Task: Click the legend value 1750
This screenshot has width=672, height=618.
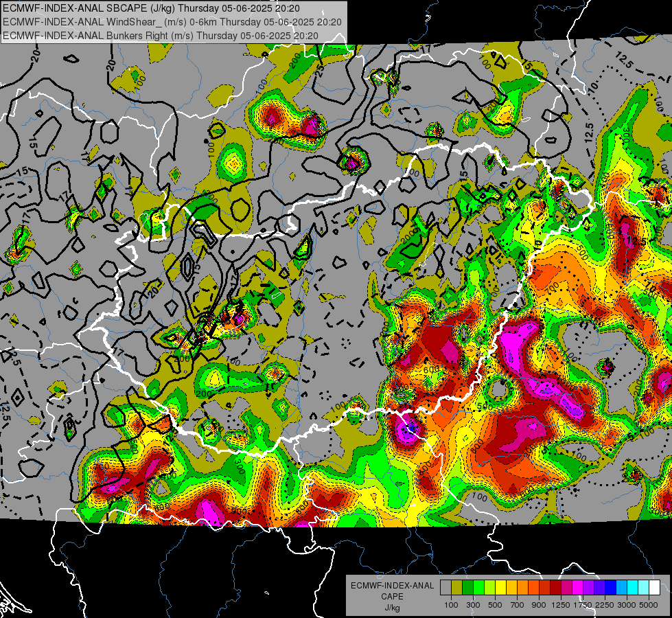Action: tap(583, 605)
